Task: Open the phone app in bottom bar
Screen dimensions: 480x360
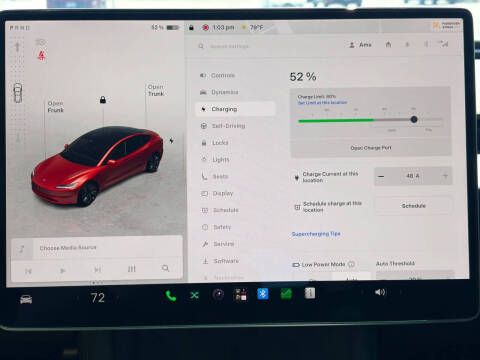Action: pos(171,296)
